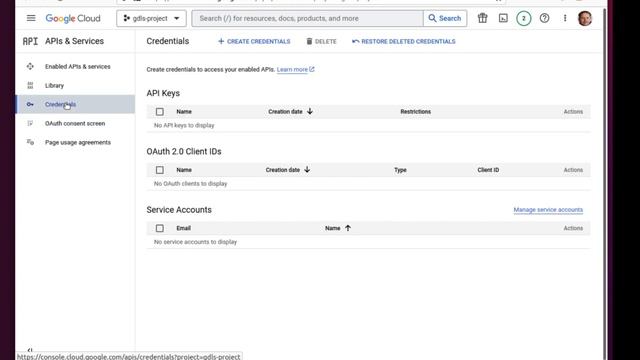640x360 pixels.
Task: Activate the Cloud Shell terminal icon
Action: (x=503, y=18)
